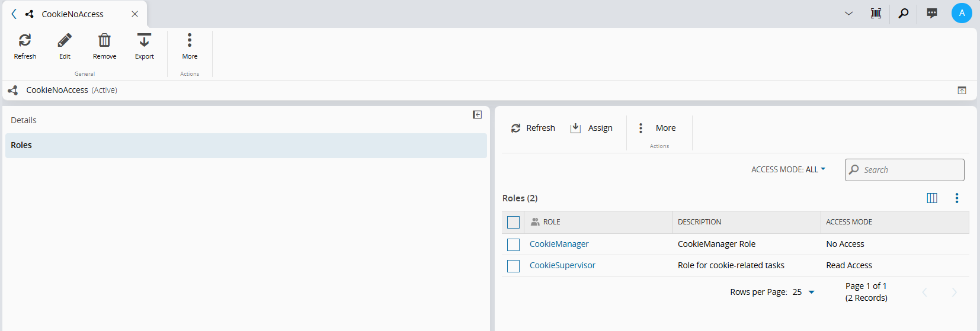This screenshot has height=331, width=980.
Task: Open the column chooser icon
Action: (x=932, y=198)
